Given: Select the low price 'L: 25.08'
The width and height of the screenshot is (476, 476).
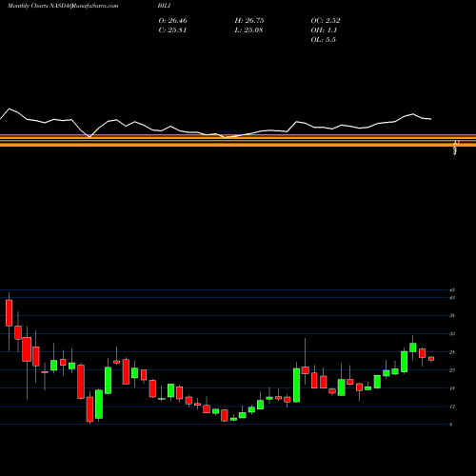Looking at the screenshot, I should click(x=248, y=30).
